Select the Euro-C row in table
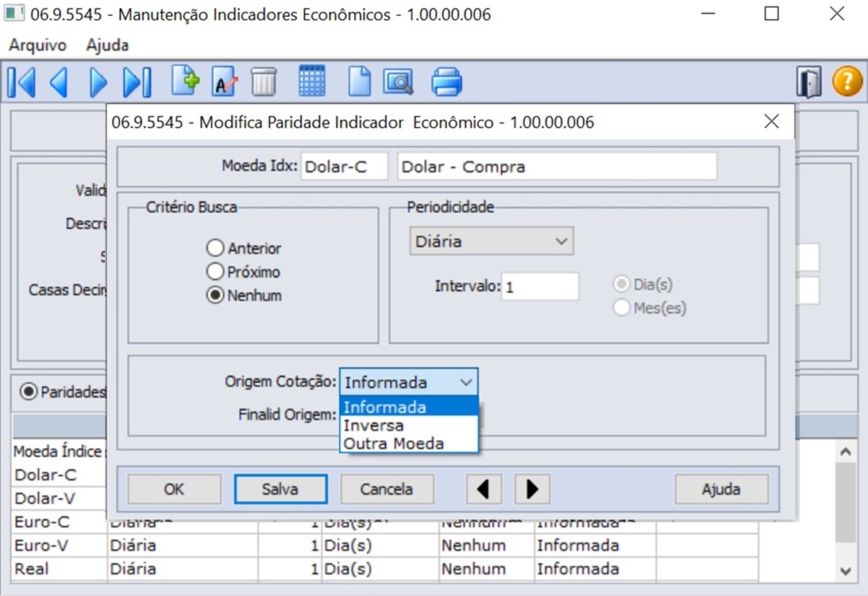Screen dimensions: 868x596 coord(58,522)
